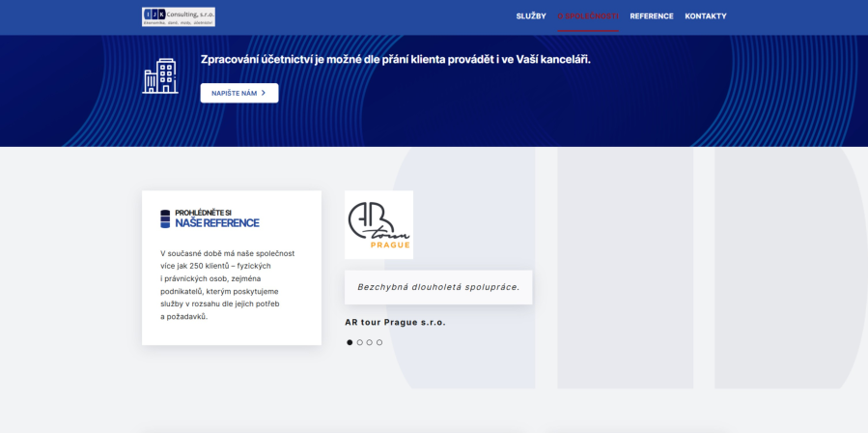Viewport: 868px width, 433px height.
Task: Click the NAŠE REFERENCE heading
Action: [217, 223]
